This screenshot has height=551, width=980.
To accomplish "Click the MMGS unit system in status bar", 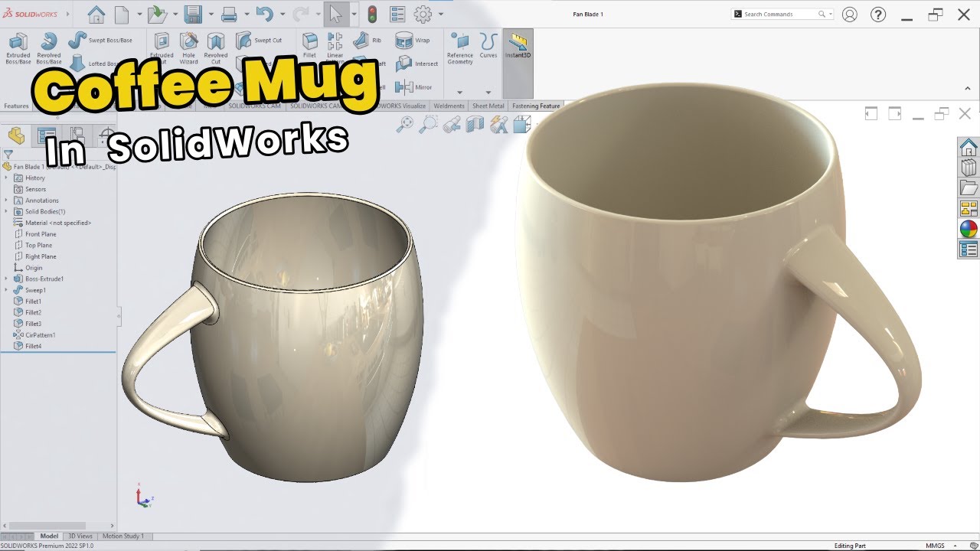I will tap(935, 546).
